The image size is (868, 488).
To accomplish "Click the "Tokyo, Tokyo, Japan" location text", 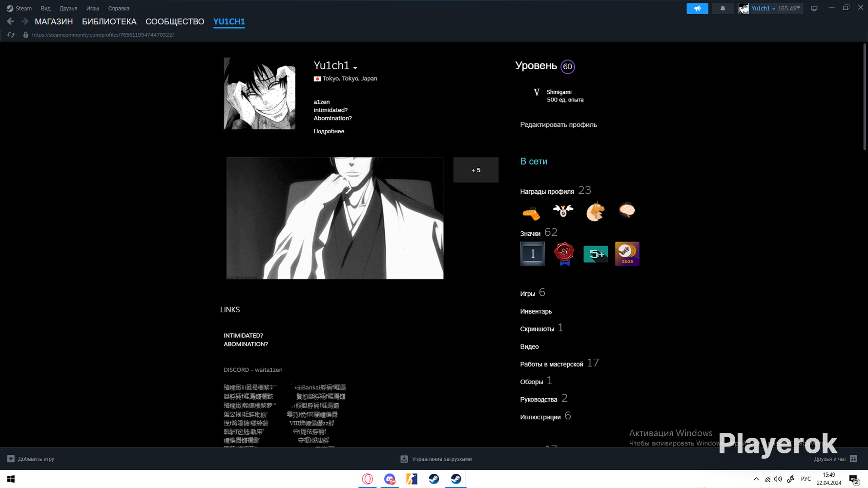I will pos(350,79).
